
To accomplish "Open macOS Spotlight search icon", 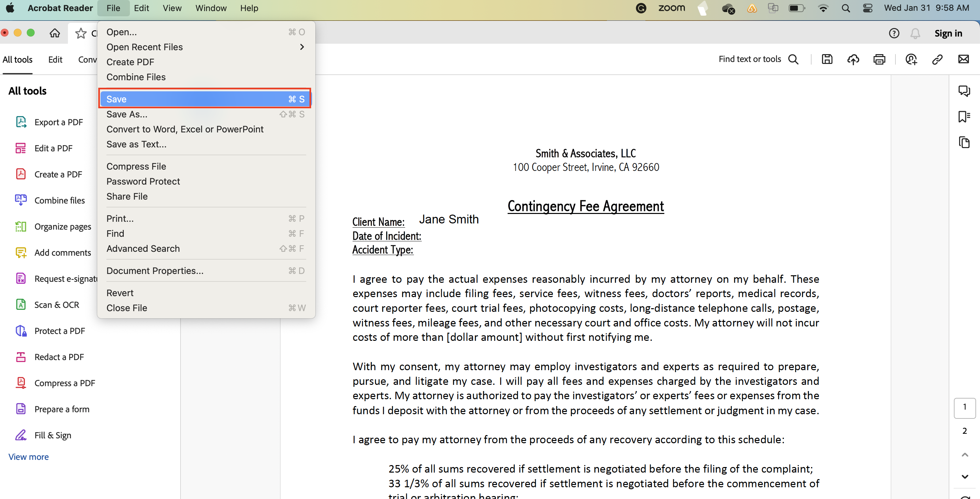I will coord(845,8).
